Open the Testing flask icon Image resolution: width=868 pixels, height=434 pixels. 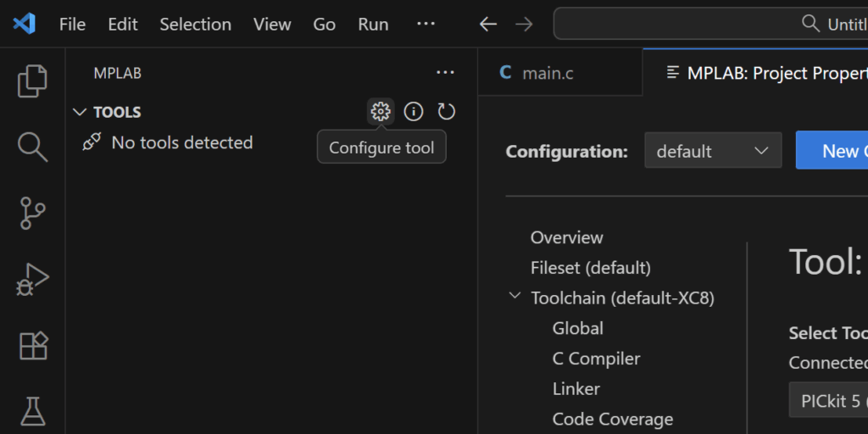click(32, 410)
